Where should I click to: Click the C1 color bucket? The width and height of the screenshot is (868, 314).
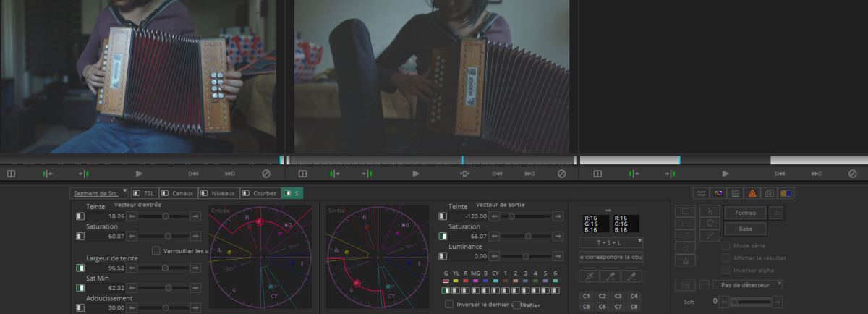tap(587, 296)
